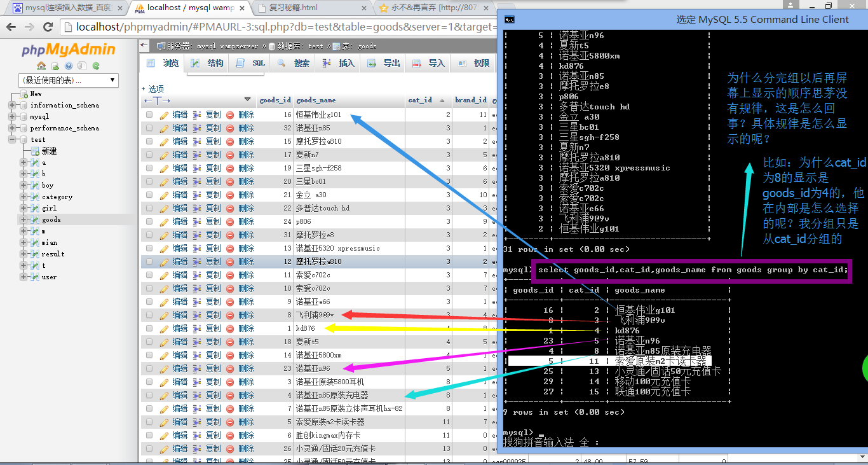This screenshot has height=465, width=868.
Task: Click 新建 under test database
Action: [x=49, y=151]
